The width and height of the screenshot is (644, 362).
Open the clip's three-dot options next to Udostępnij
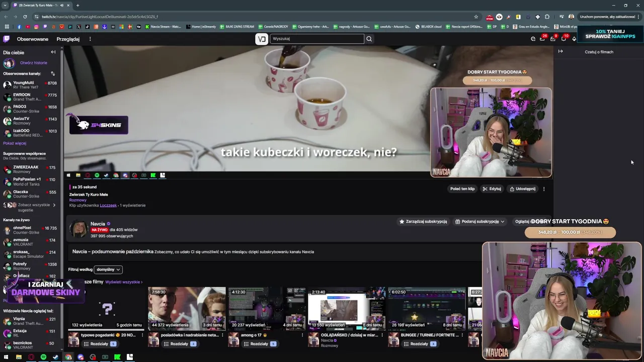[x=544, y=189]
